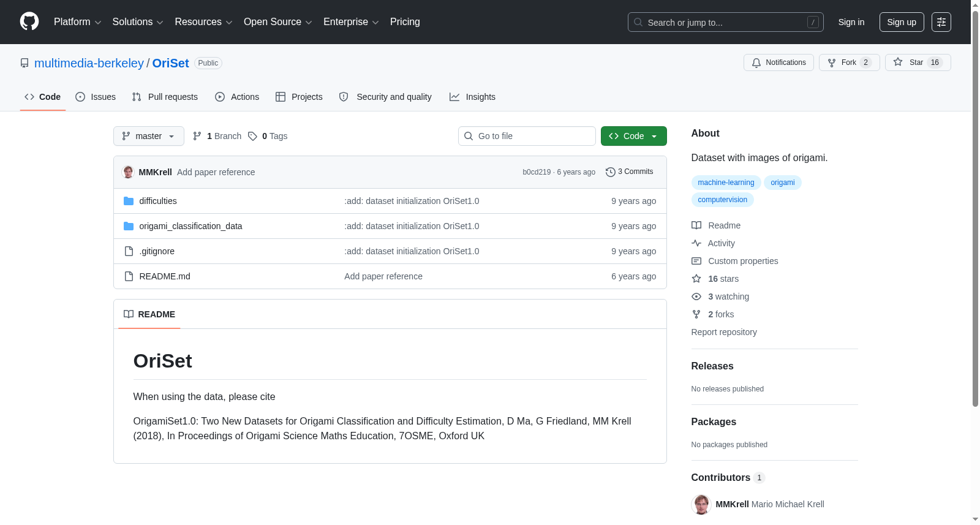980x525 pixels.
Task: Switch to the Pull requests tab
Action: click(165, 97)
